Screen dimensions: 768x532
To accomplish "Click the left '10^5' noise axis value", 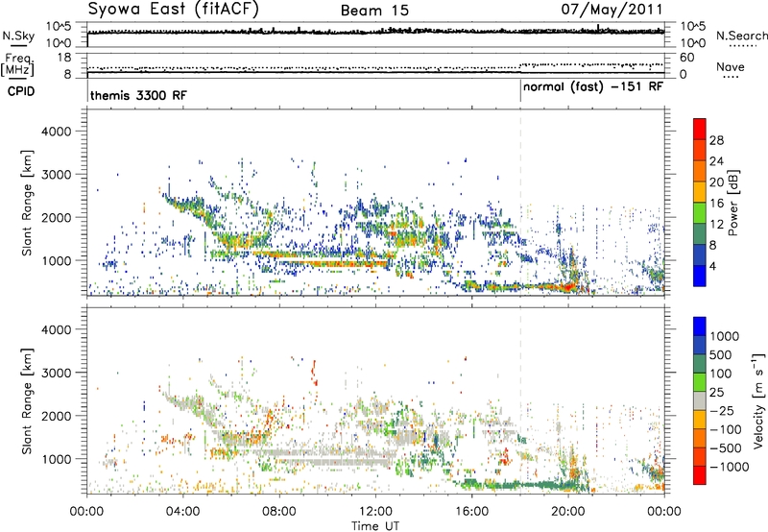I will click(59, 26).
